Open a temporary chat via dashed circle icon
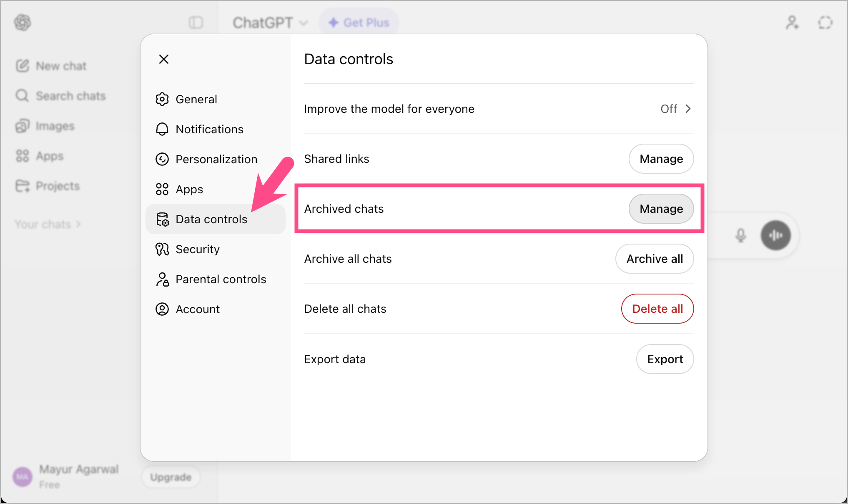848x504 pixels. [825, 22]
